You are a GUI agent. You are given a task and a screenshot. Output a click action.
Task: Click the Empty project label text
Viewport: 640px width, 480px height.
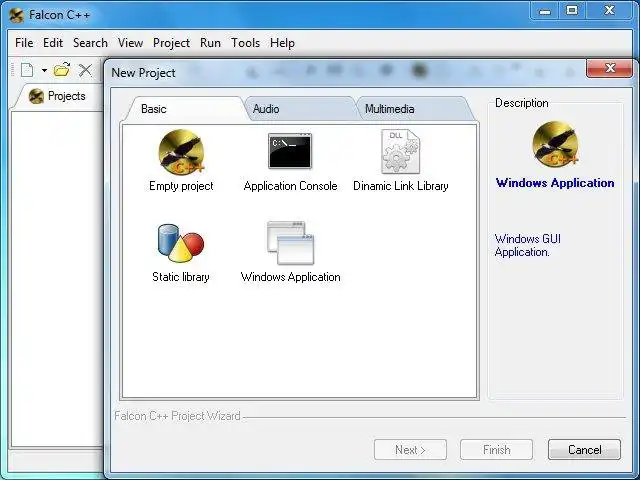click(x=181, y=186)
